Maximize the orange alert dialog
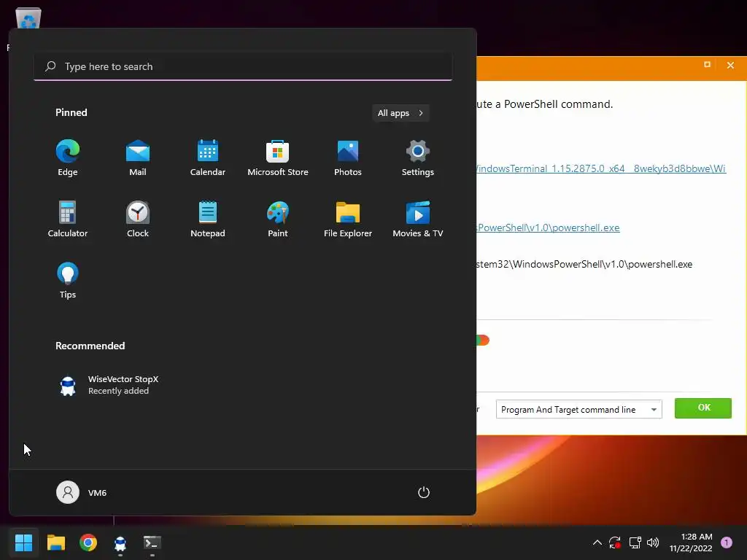The width and height of the screenshot is (747, 560). click(x=707, y=65)
